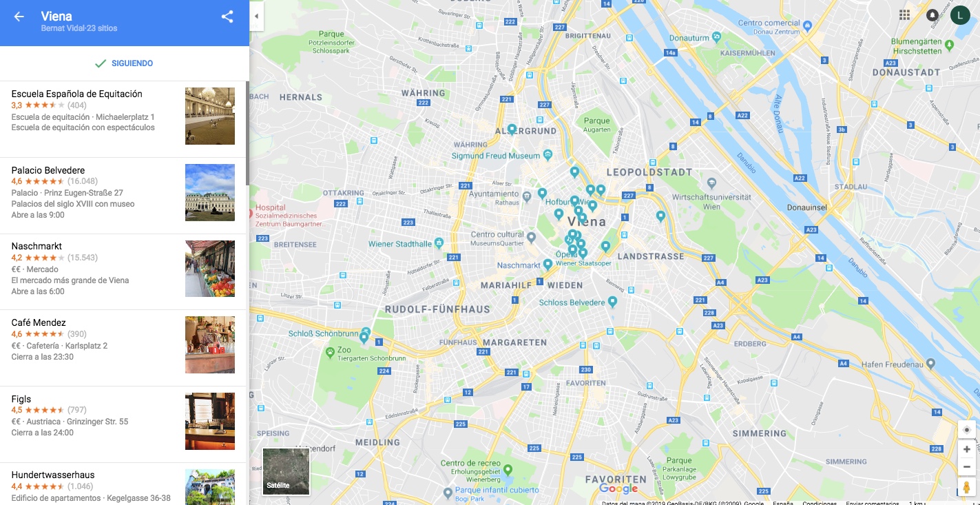Share the Viena list
The width and height of the screenshot is (980, 505).
(227, 17)
